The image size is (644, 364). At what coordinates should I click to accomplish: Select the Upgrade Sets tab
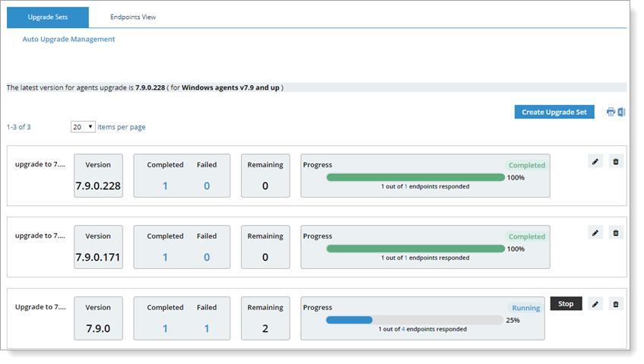click(x=47, y=17)
